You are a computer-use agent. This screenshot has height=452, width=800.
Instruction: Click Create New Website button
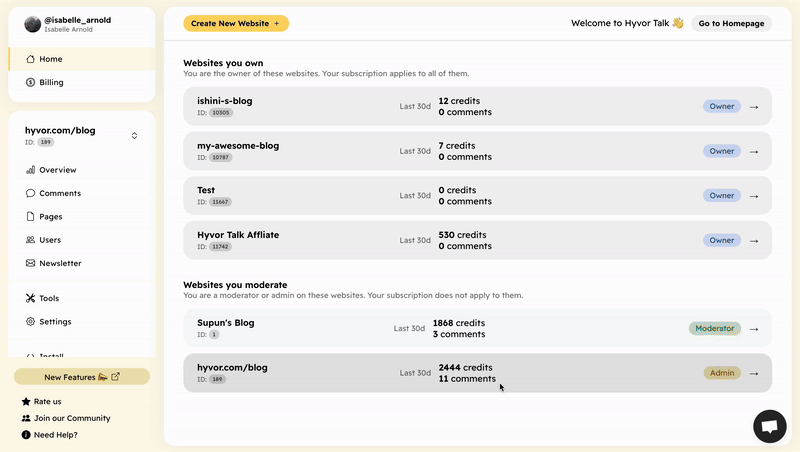(236, 23)
